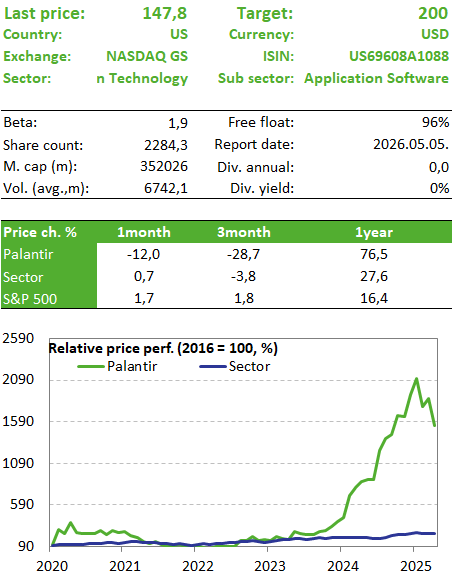Select the x-axis label 2023
This screenshot has height=573, width=452.
270,566
